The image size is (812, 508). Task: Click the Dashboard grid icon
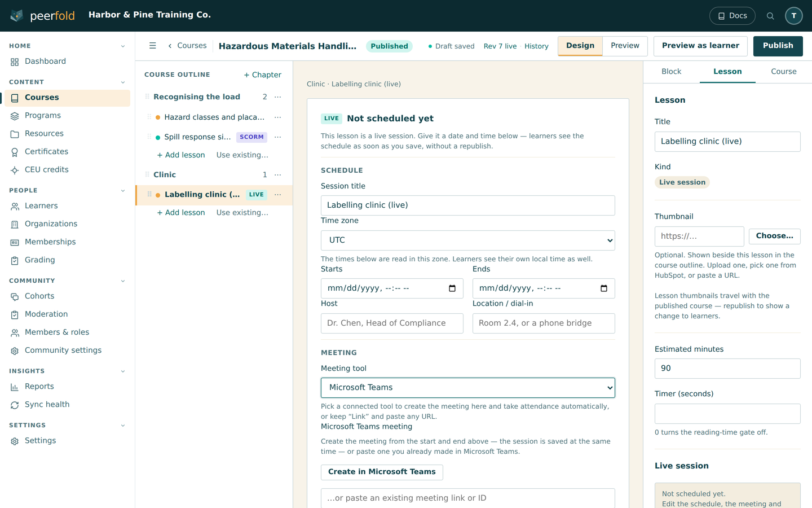[15, 62]
